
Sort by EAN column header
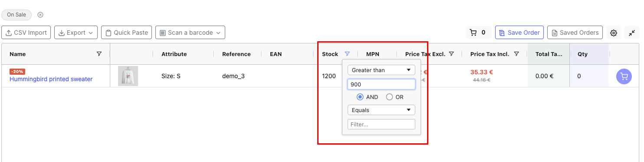[276, 54]
